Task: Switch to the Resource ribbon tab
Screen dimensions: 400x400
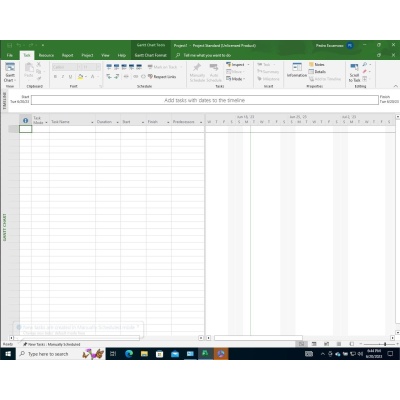Action: (x=46, y=55)
